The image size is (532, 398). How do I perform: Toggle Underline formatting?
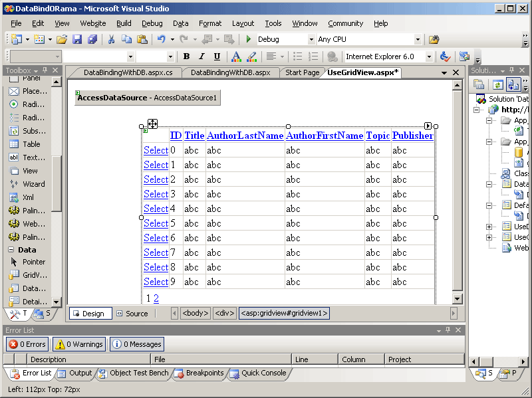[217, 56]
